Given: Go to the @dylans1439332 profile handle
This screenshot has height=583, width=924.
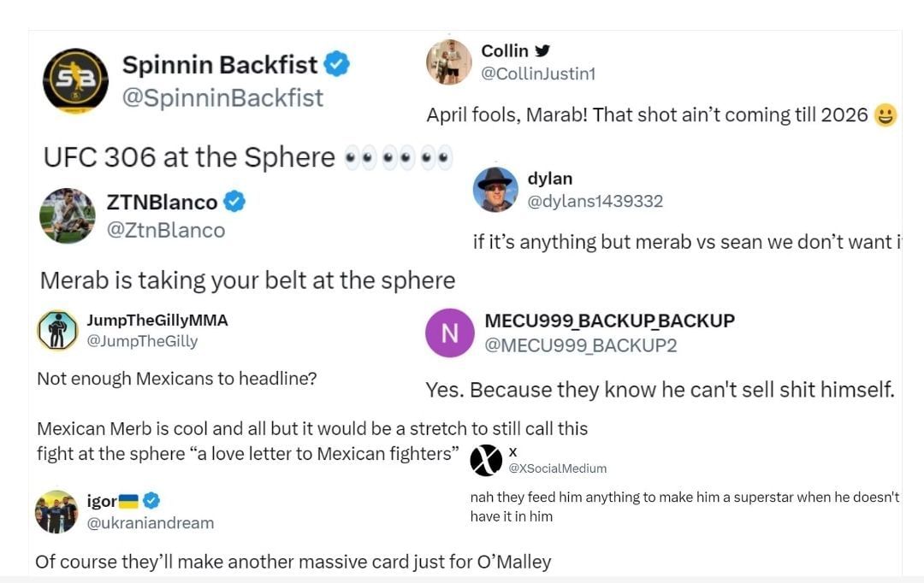Looking at the screenshot, I should [595, 201].
